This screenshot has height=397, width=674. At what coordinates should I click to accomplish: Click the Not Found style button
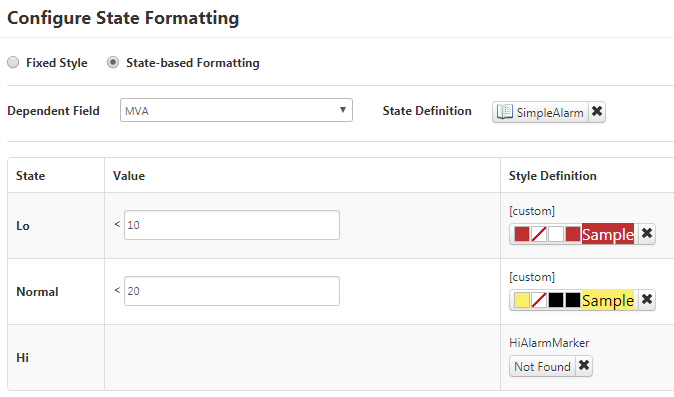click(x=542, y=366)
